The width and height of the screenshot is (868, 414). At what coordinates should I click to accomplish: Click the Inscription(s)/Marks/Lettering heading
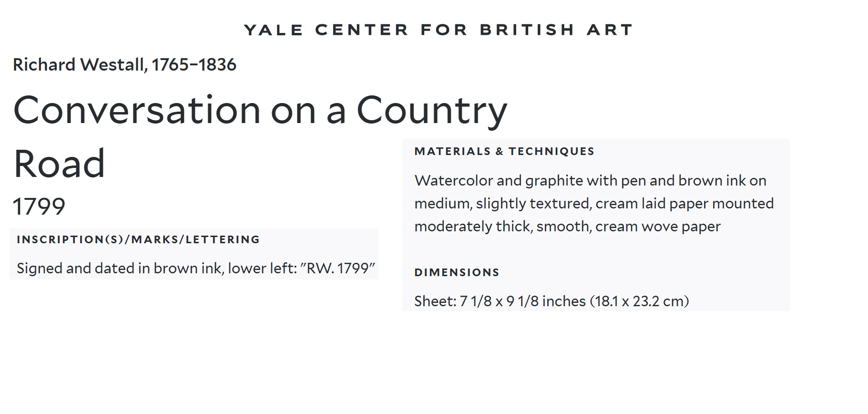(x=138, y=239)
